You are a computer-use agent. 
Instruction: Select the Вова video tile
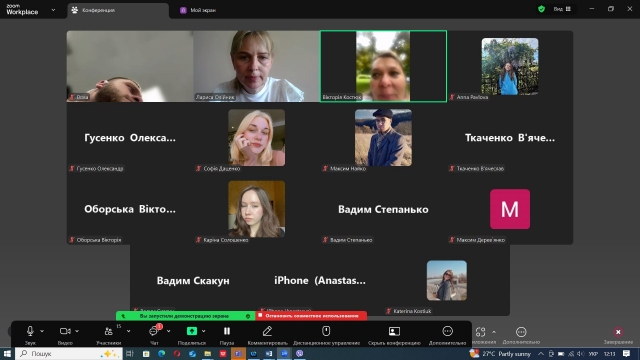click(130, 66)
